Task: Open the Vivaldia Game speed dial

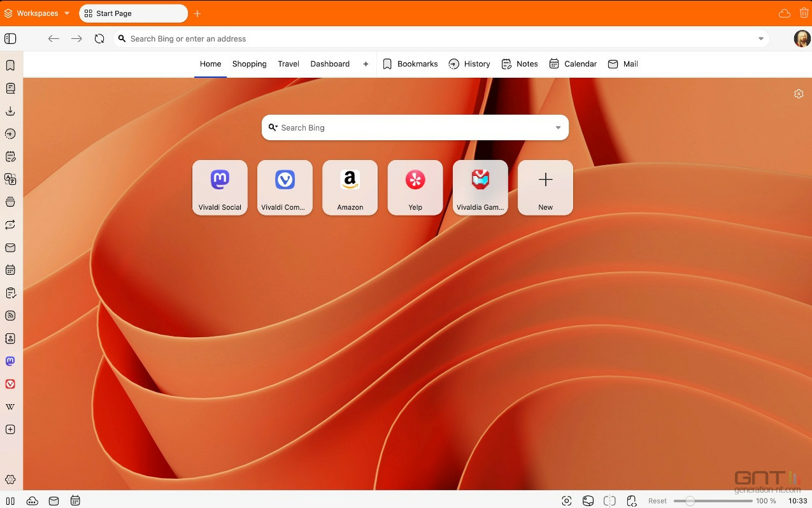Action: (x=480, y=187)
